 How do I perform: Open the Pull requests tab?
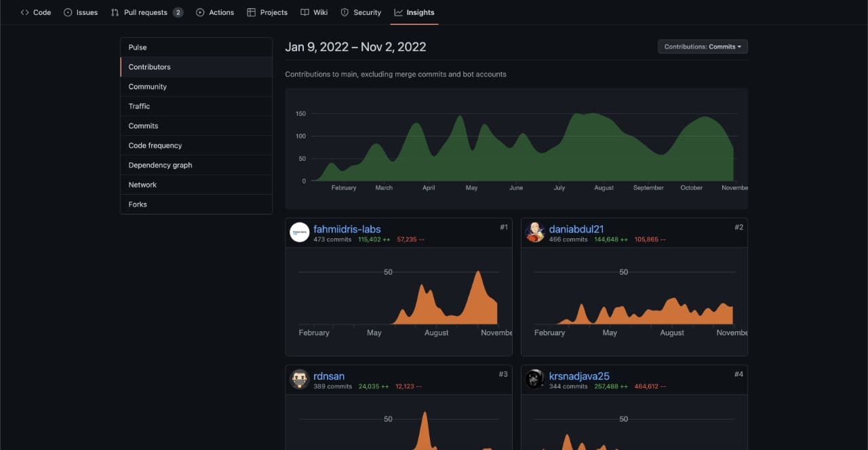146,12
